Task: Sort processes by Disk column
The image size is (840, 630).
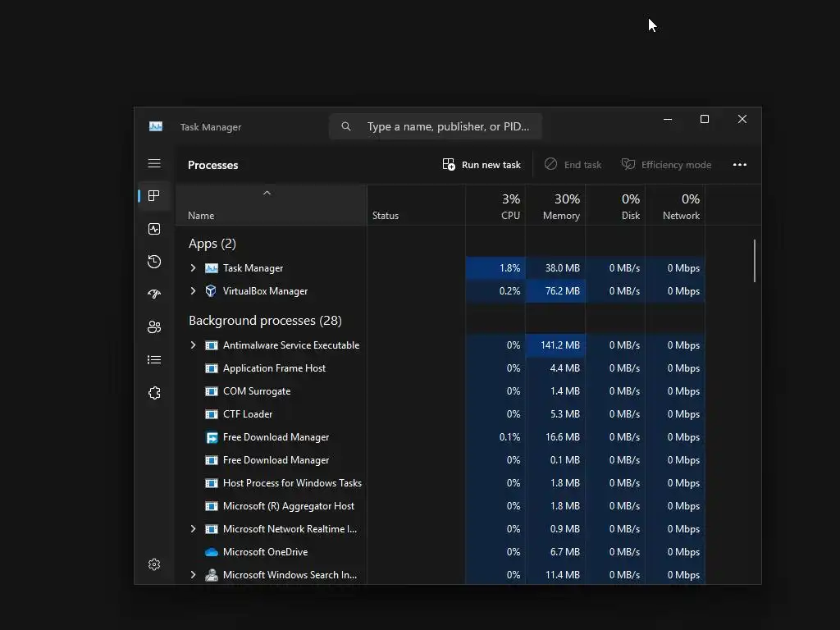Action: coord(615,206)
